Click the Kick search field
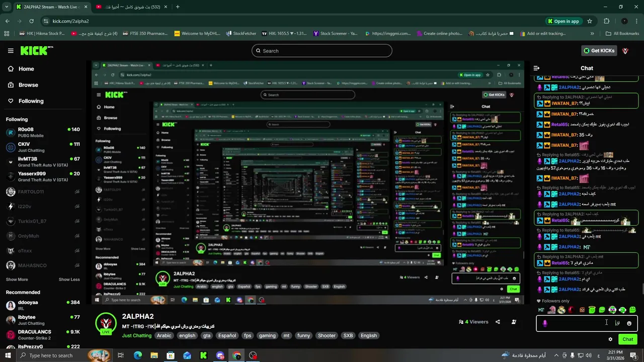Screen dimensions: 644x362 [x=321, y=51]
